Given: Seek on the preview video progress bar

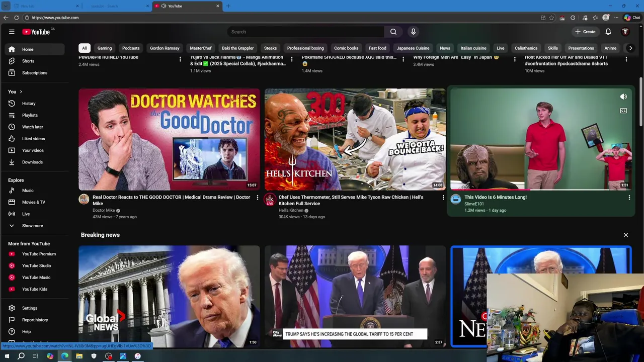Looking at the screenshot, I should tap(541, 190).
